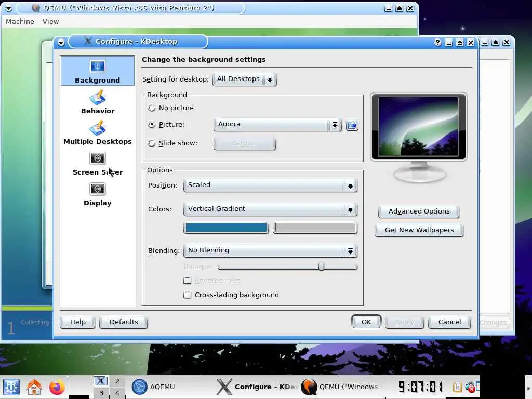Open QEMU window menu arrow in title bar
The width and height of the screenshot is (532, 399).
[8, 8]
